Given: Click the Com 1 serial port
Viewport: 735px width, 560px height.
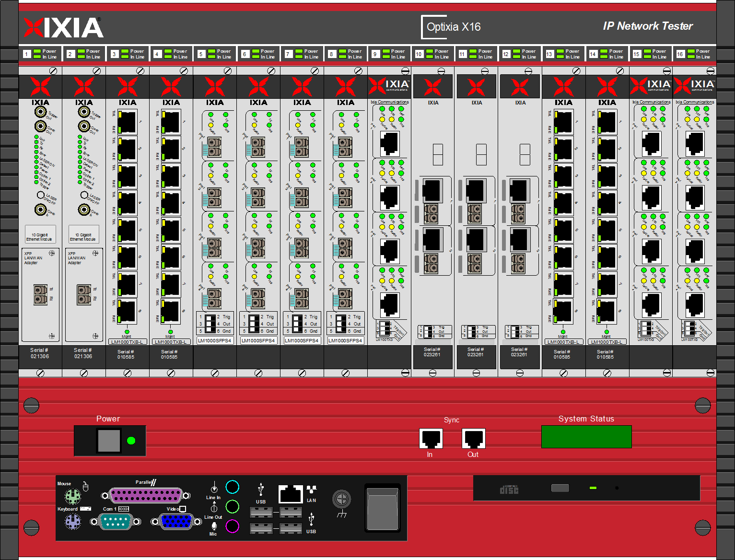Looking at the screenshot, I should (115, 521).
